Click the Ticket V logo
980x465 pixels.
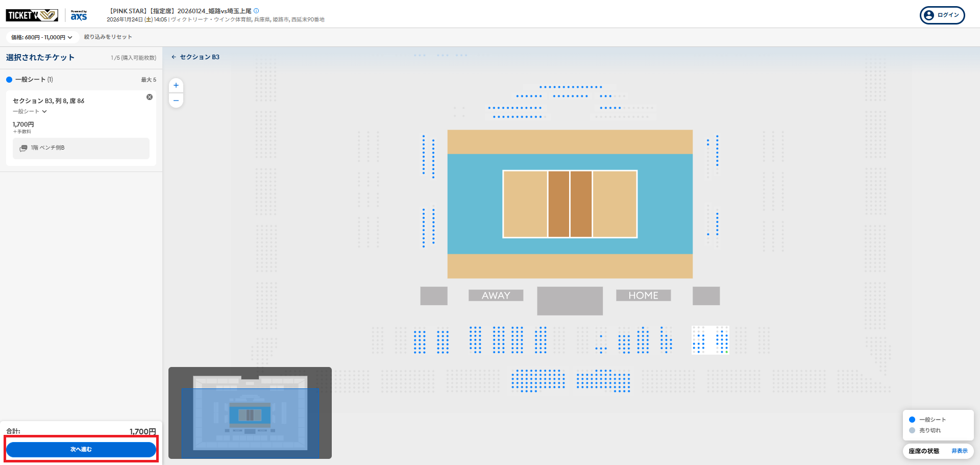32,15
